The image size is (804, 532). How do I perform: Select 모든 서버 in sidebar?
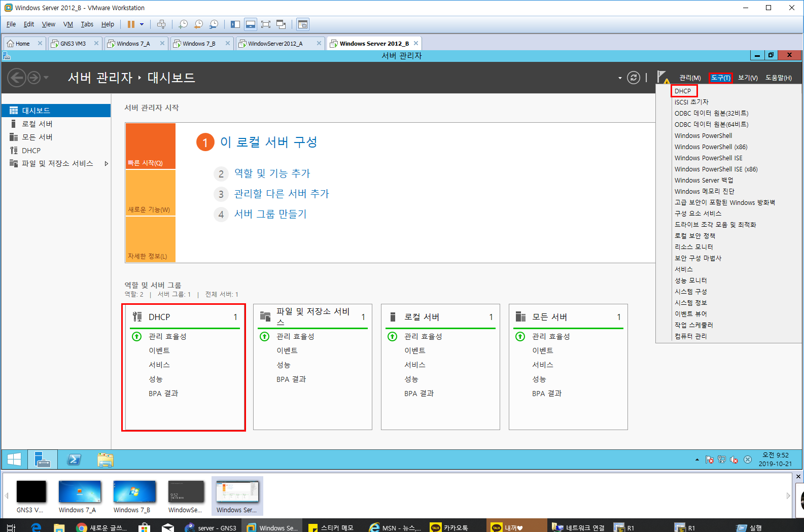click(56, 137)
